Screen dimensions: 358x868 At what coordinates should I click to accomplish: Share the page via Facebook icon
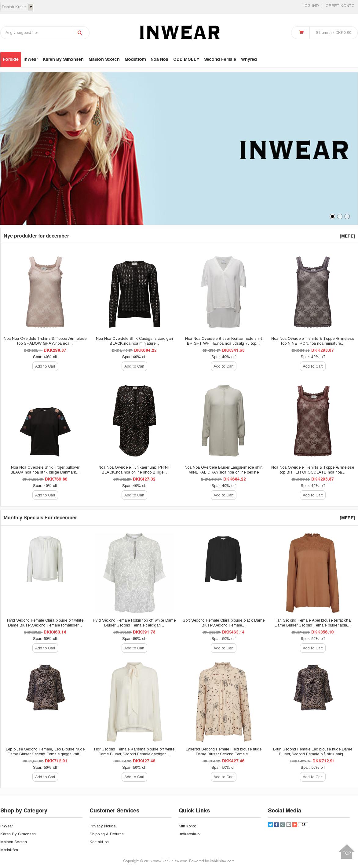(x=276, y=825)
